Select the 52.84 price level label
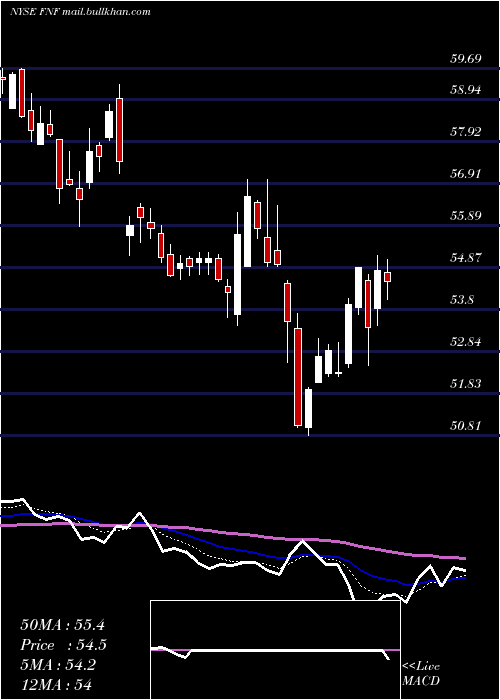The height and width of the screenshot is (700, 500). [465, 342]
